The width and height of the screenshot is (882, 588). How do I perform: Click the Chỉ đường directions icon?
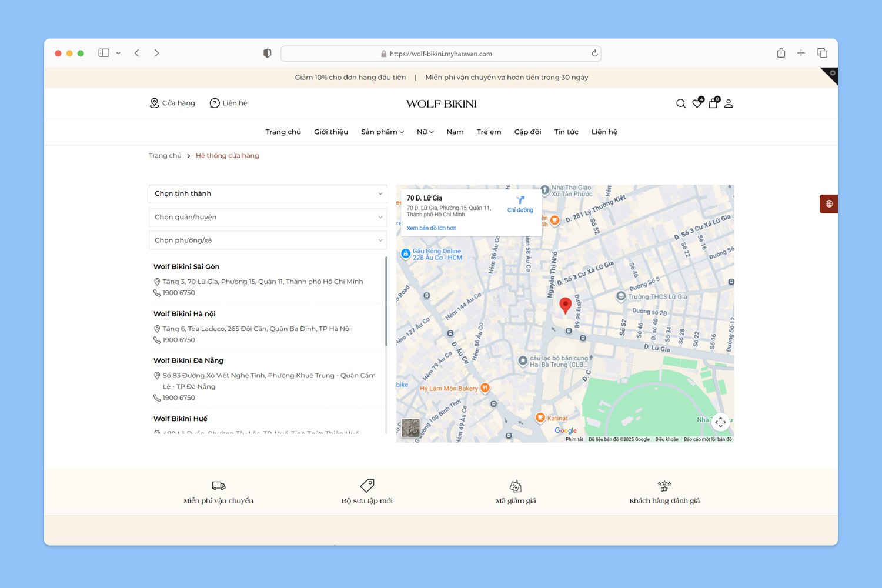(520, 201)
